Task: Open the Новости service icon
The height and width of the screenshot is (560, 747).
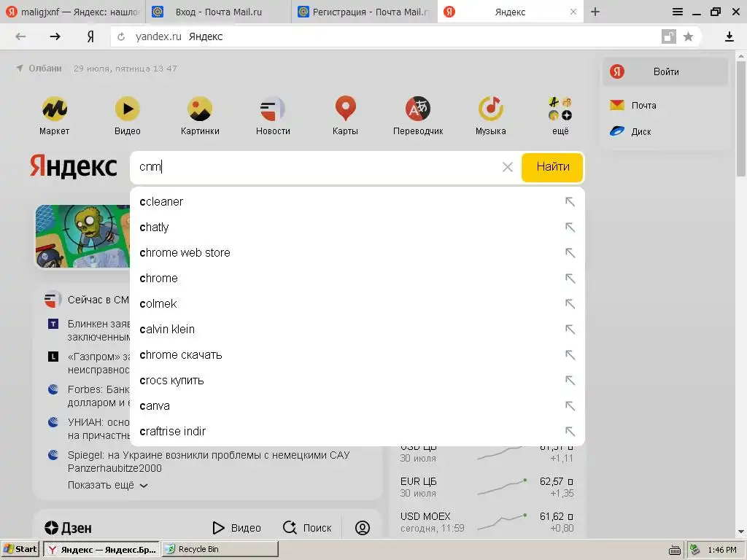Action: 273,109
